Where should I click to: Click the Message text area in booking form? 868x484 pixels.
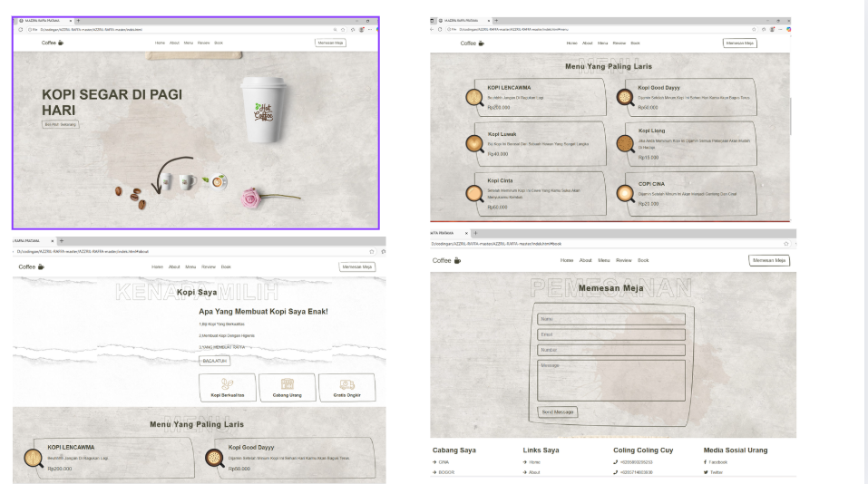(610, 380)
